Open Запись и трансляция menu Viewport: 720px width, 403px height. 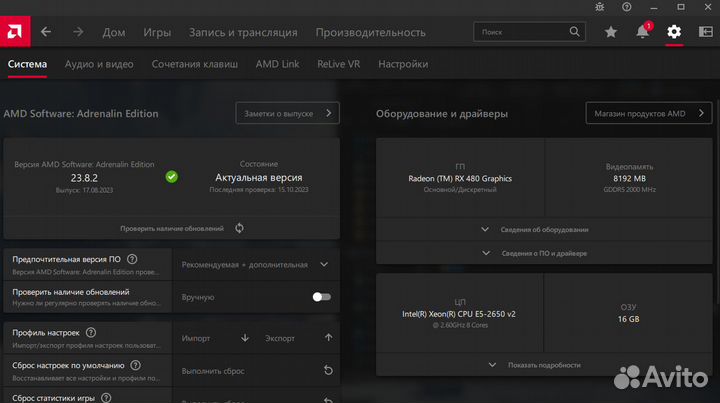click(243, 32)
